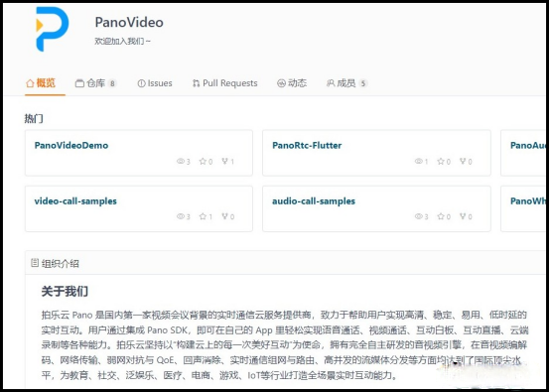This screenshot has height=392, width=550.
Task: Open the audio-call-samples repository link
Action: coord(314,200)
